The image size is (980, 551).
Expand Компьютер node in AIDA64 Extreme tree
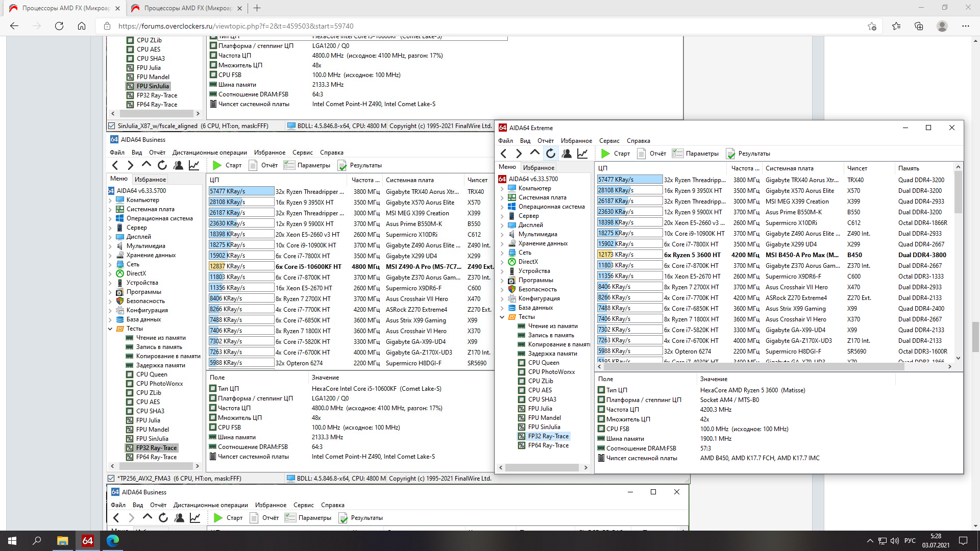502,188
